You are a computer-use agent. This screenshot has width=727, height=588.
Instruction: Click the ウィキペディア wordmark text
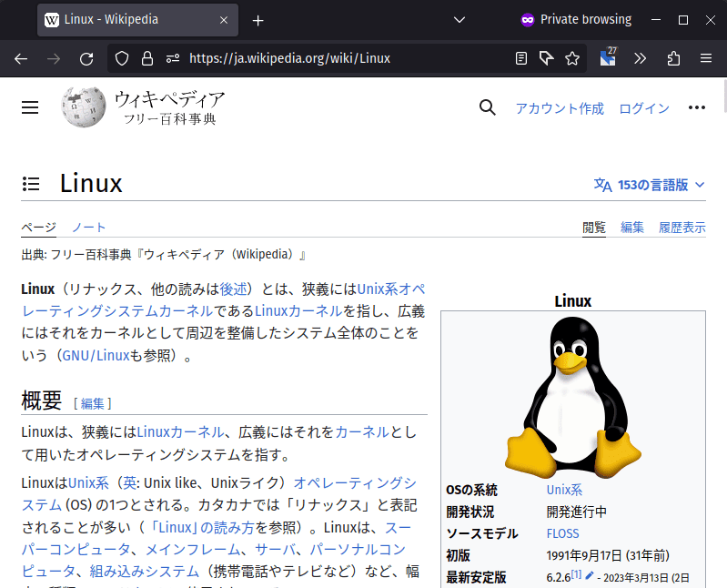click(x=170, y=99)
